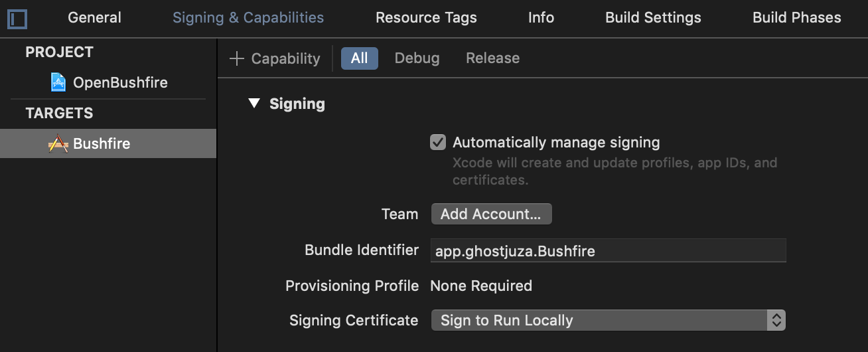Go to the Build Phases tab
Image resolution: width=868 pixels, height=352 pixels.
(796, 18)
